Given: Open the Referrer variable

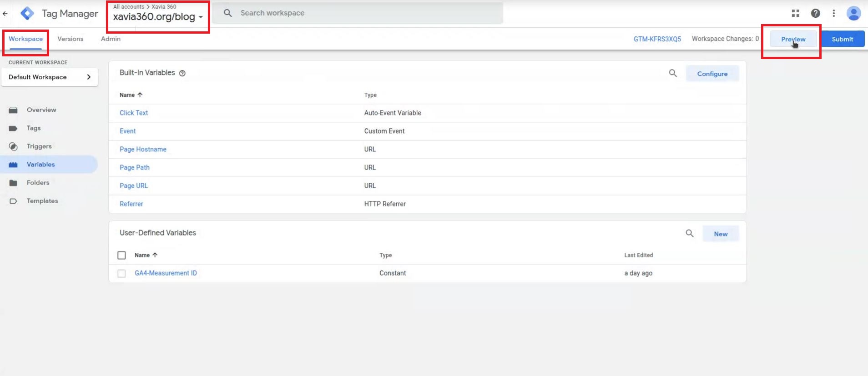Looking at the screenshot, I should [x=131, y=204].
